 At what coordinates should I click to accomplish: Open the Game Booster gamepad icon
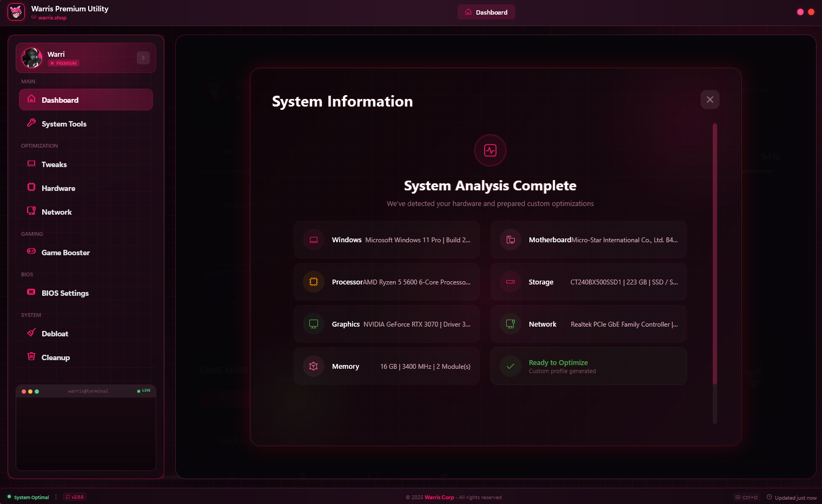pyautogui.click(x=32, y=252)
